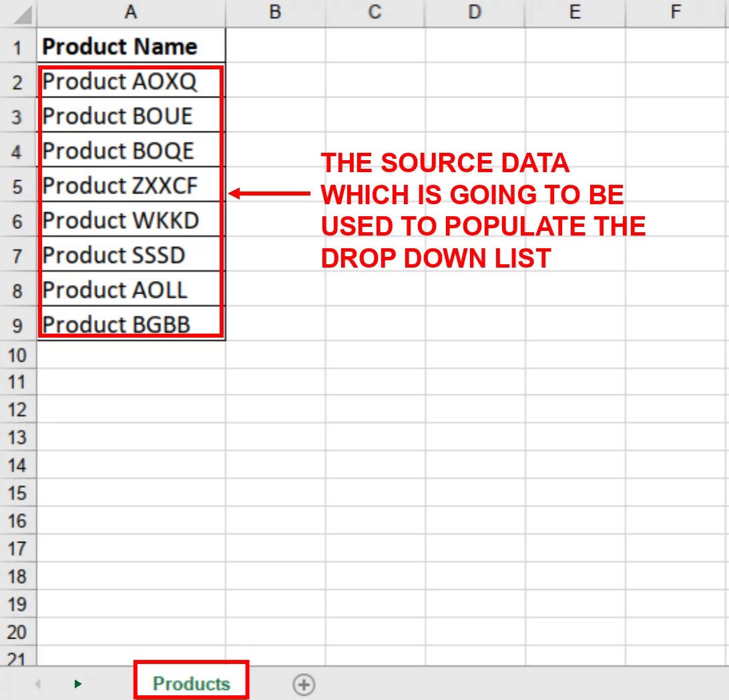
Task: Click the select-all corner triangle
Action: (x=22, y=15)
